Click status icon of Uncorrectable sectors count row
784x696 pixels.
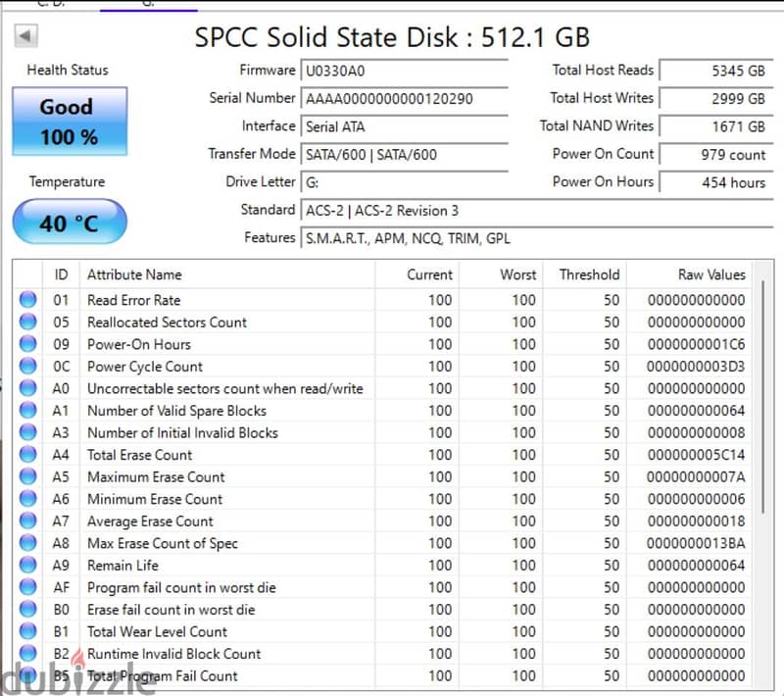(x=28, y=388)
